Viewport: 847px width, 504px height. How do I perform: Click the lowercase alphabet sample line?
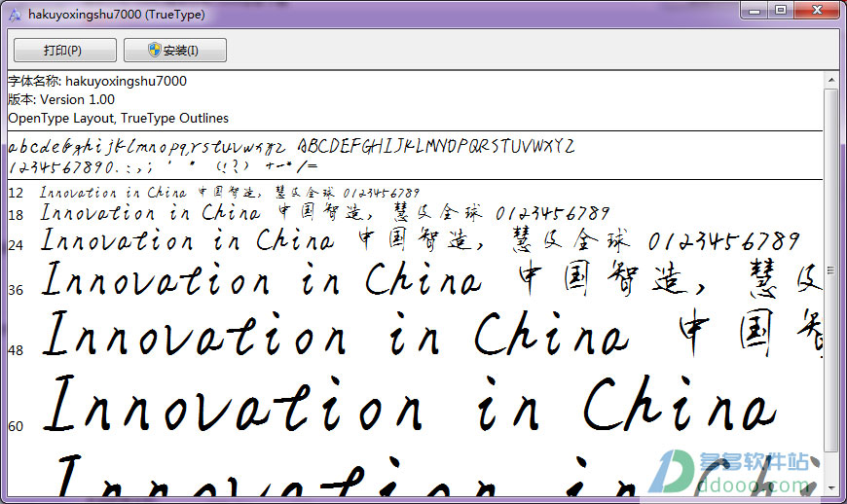point(147,146)
